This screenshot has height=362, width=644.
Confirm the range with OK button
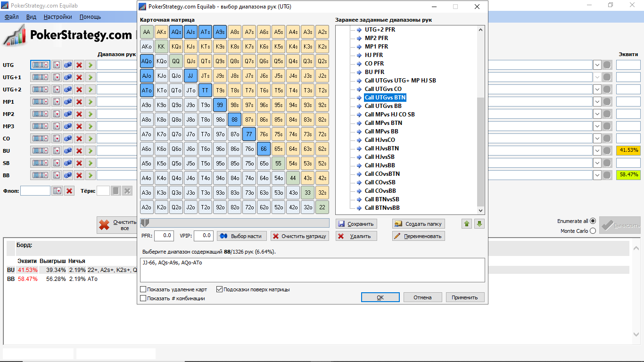click(380, 297)
